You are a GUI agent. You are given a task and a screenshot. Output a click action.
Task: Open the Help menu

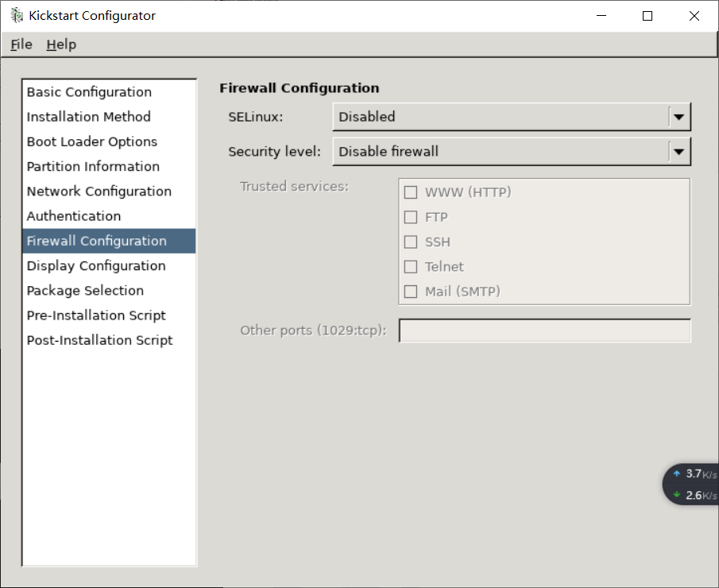click(x=61, y=44)
